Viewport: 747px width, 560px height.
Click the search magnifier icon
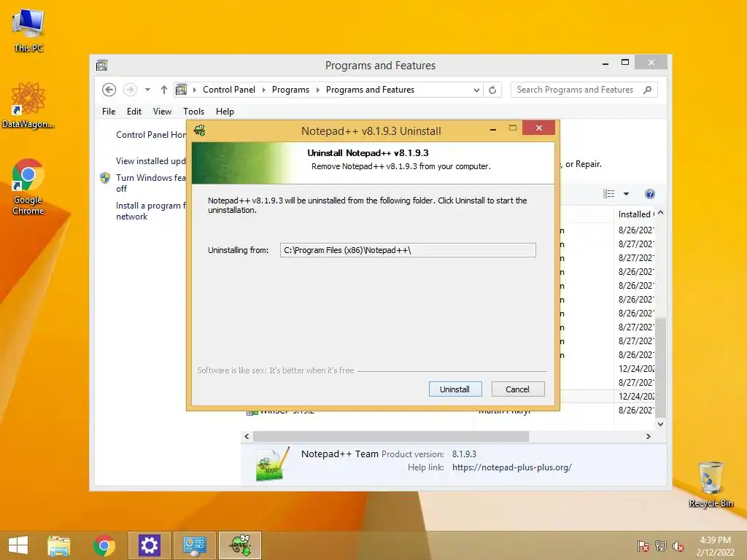(x=648, y=90)
